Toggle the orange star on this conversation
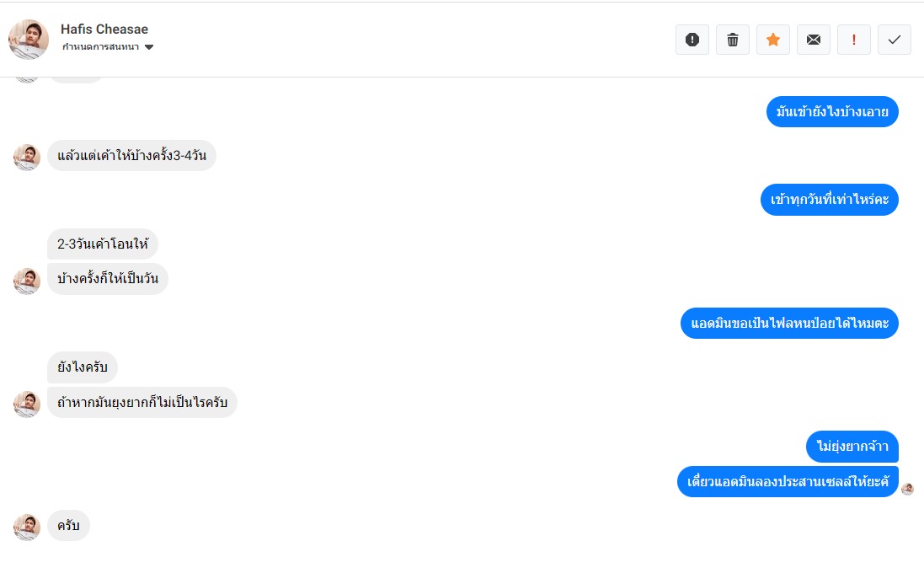 click(x=773, y=40)
